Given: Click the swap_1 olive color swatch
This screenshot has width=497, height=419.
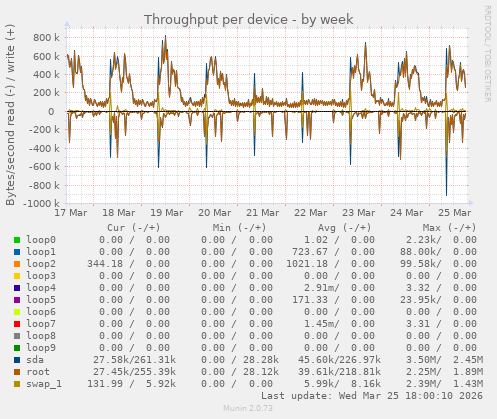Looking at the screenshot, I should point(17,384).
